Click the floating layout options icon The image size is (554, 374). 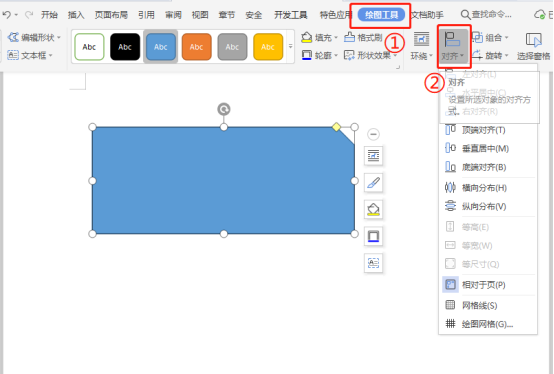(373, 155)
